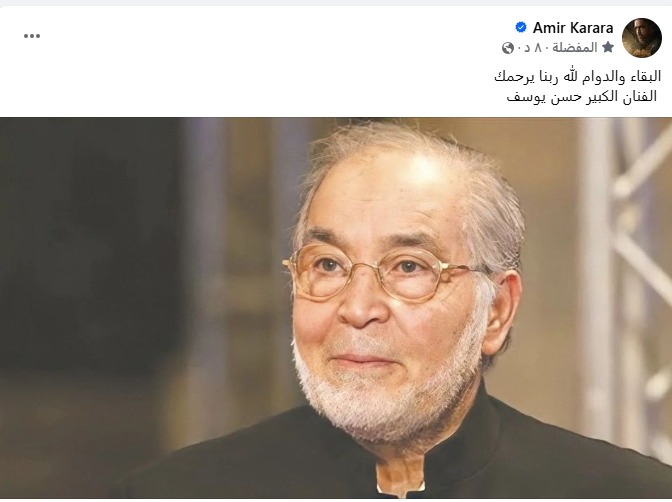The width and height of the screenshot is (672, 502).
Task: Click the globe public-privacy icon
Action: click(507, 48)
